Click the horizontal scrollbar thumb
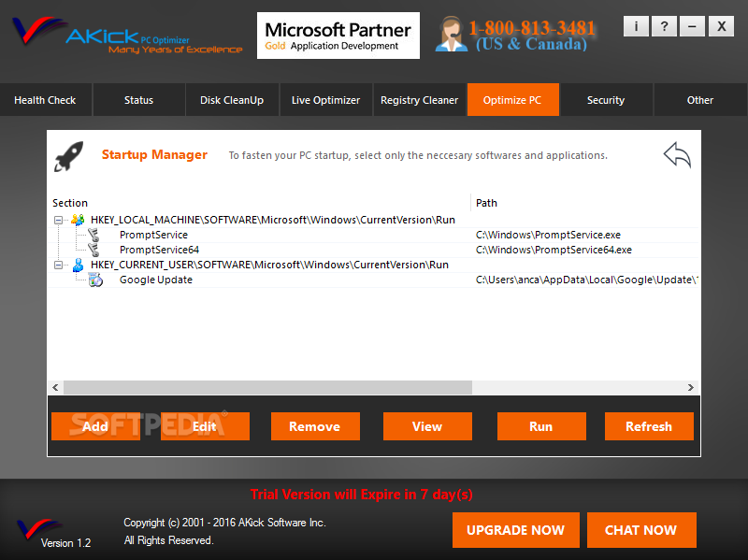Screen dimensions: 748x560 [267, 387]
